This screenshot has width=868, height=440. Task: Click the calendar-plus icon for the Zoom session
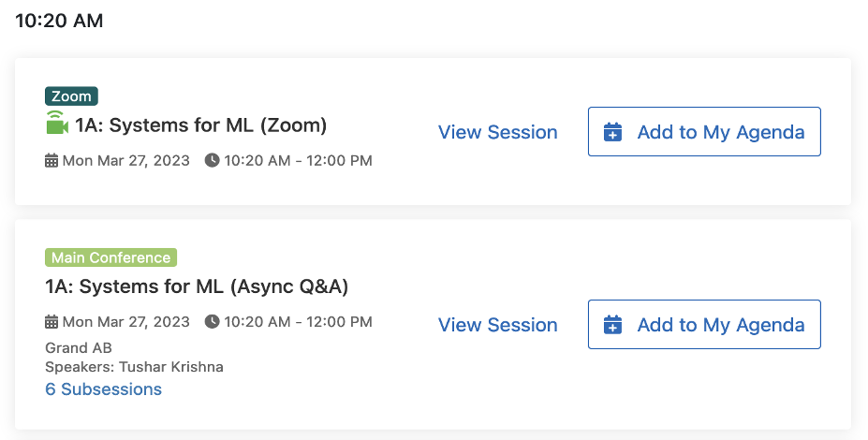pyautogui.click(x=613, y=132)
